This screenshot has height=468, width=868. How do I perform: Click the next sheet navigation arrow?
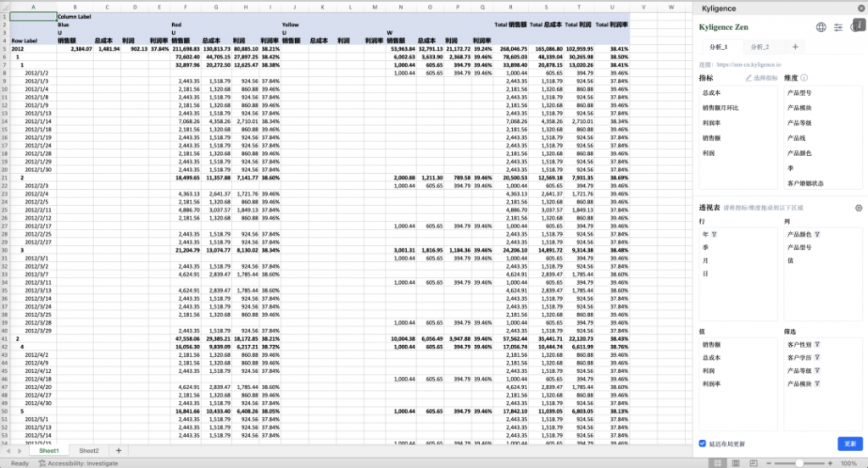[19, 451]
